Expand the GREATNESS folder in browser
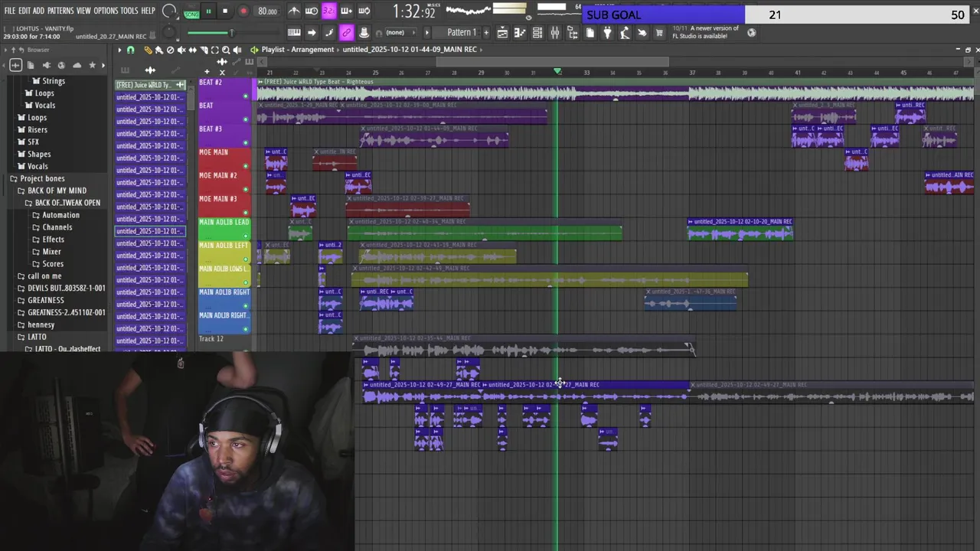 click(x=46, y=301)
